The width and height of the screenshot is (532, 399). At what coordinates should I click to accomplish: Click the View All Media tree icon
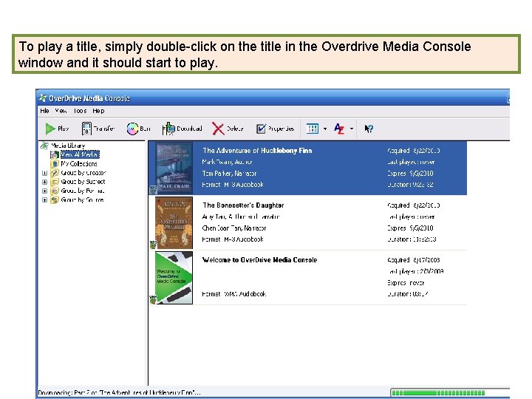pyautogui.click(x=55, y=154)
